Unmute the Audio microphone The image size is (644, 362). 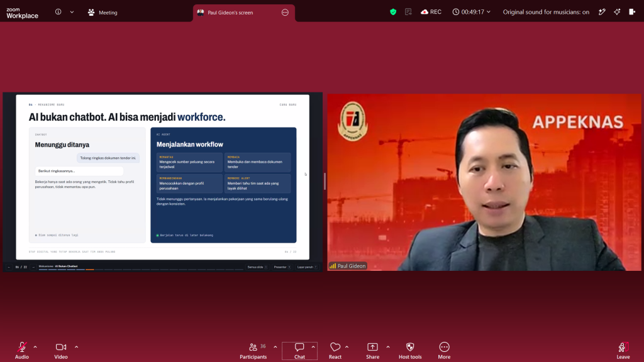point(22,351)
